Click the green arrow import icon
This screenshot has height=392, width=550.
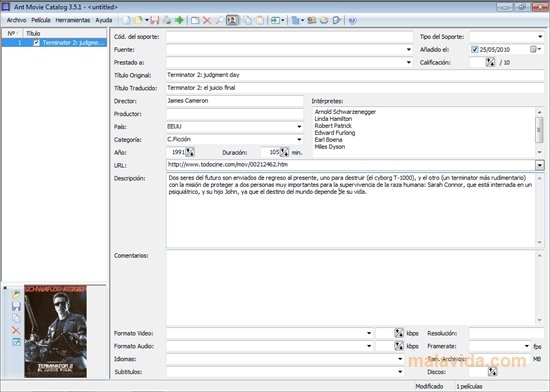pyautogui.click(x=179, y=20)
